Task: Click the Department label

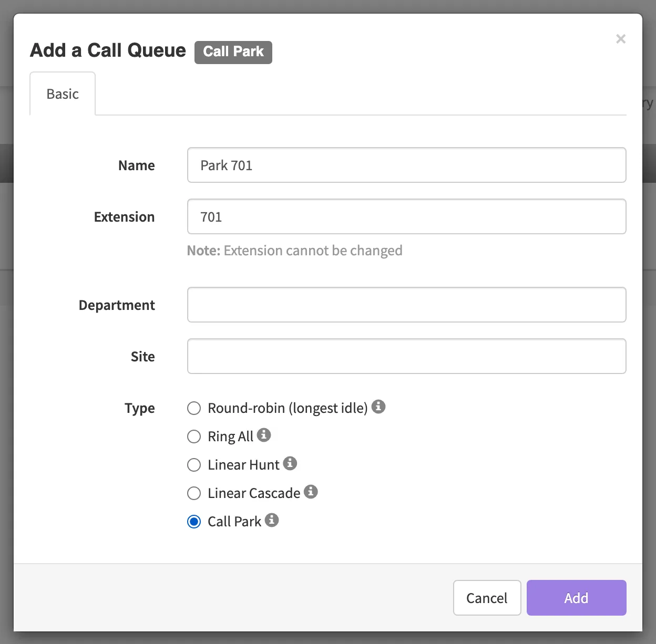Action: [117, 305]
